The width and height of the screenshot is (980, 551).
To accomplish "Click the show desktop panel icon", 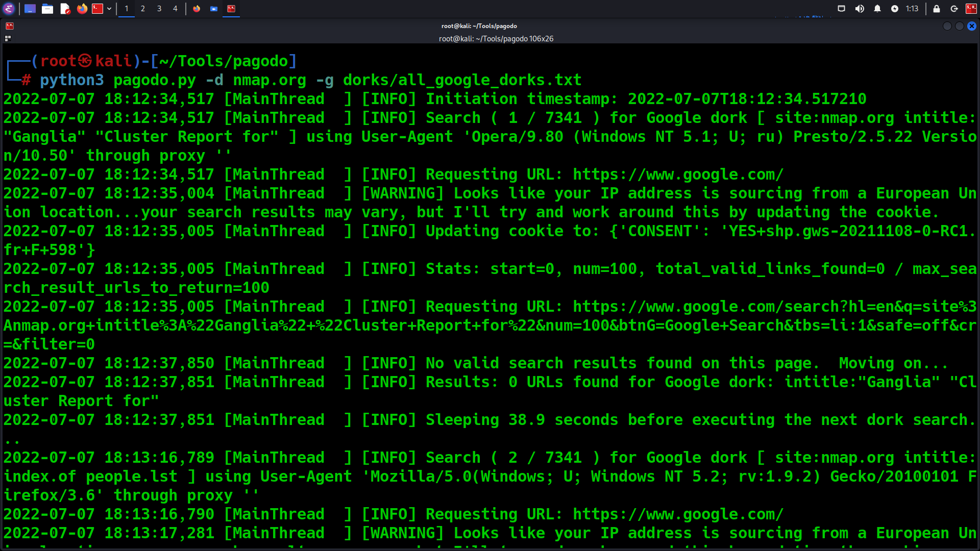I will [30, 9].
